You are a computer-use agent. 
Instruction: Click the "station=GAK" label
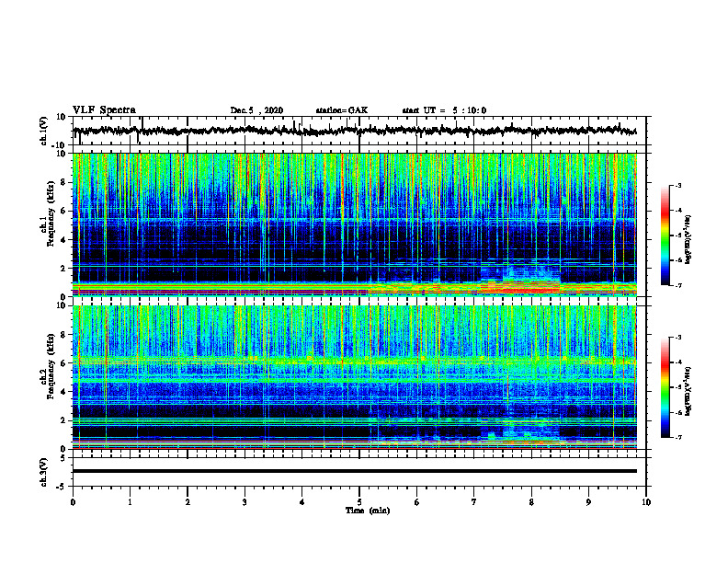[342, 110]
